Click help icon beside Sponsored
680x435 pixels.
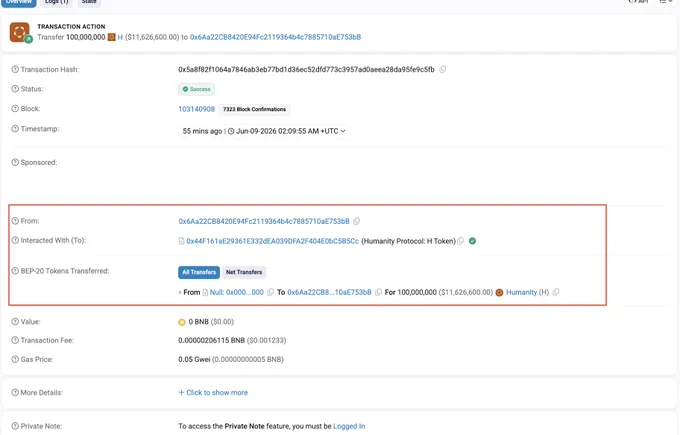tap(15, 162)
